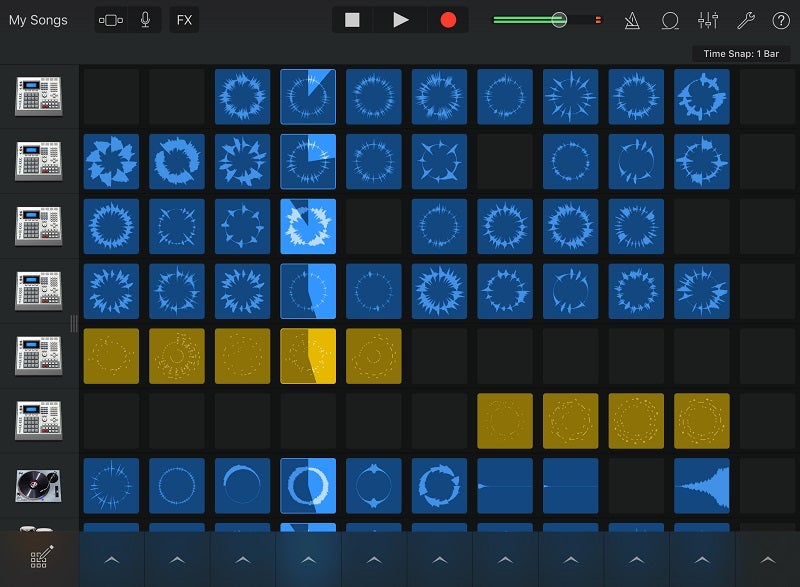Trigger the eighth column of loops
Screen dimensions: 800x587
point(570,559)
